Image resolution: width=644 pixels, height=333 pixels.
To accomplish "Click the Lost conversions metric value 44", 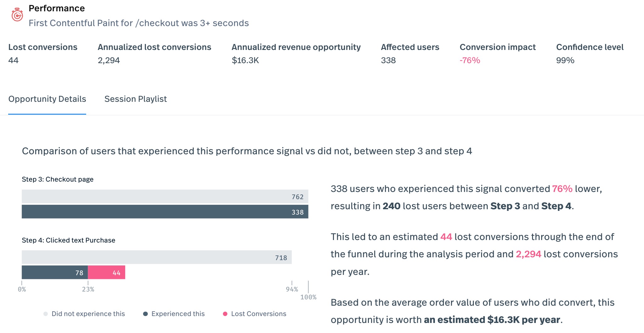I will (14, 60).
